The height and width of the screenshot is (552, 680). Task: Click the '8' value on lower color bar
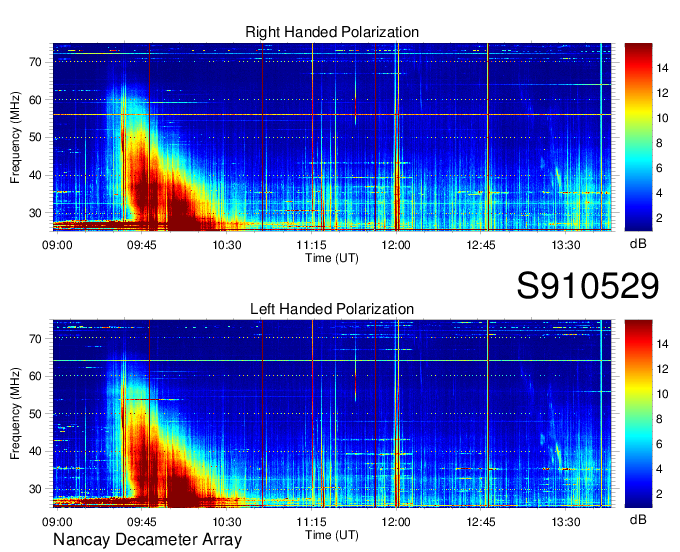(x=659, y=419)
